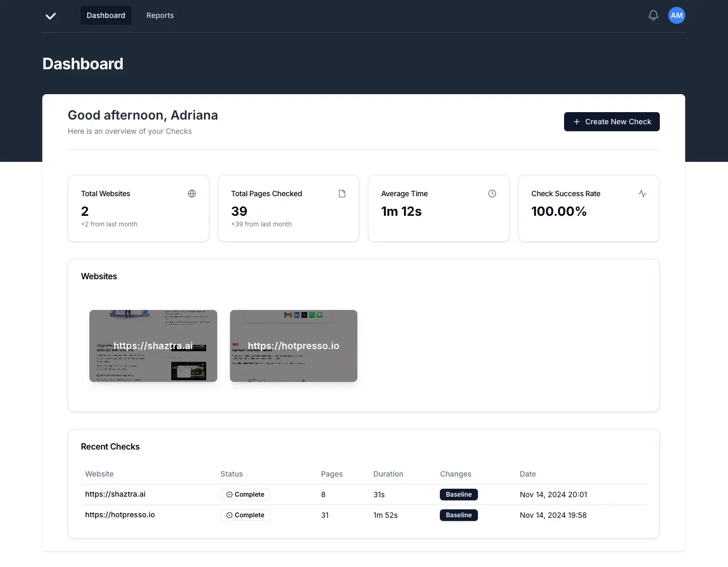Click the Complete status icon for shaztra.ai
The image size is (728, 567).
click(229, 495)
